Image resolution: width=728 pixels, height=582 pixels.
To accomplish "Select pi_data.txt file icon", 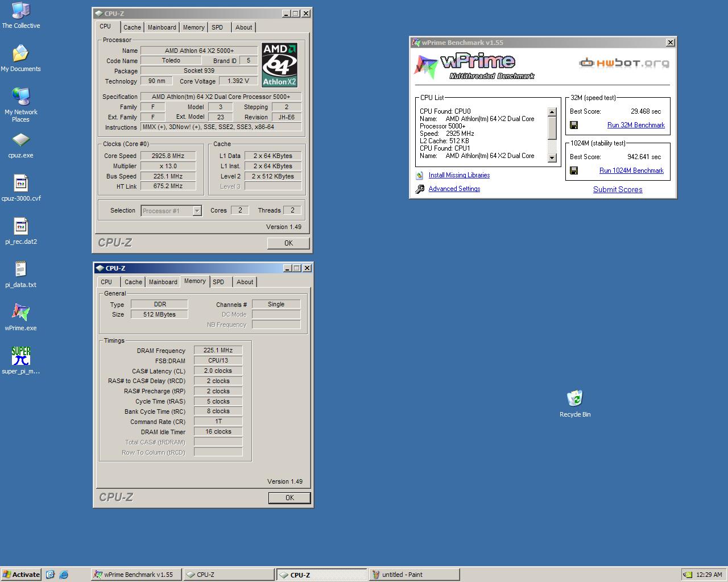I will pos(20,275).
